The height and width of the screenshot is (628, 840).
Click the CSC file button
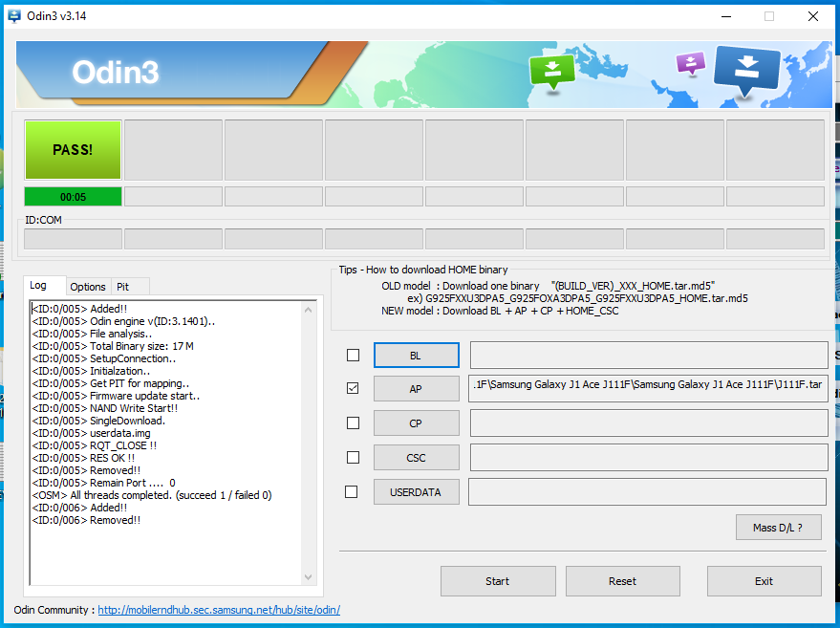pos(417,458)
